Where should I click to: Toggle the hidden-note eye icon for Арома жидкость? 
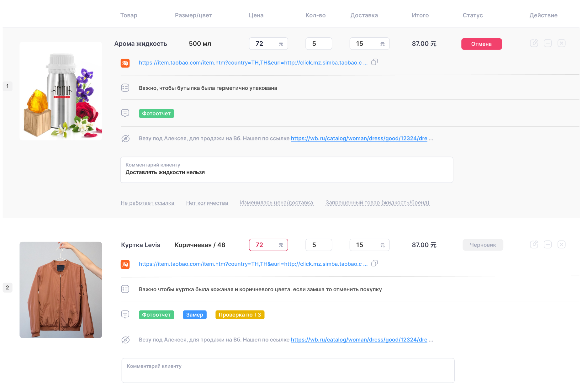125,138
